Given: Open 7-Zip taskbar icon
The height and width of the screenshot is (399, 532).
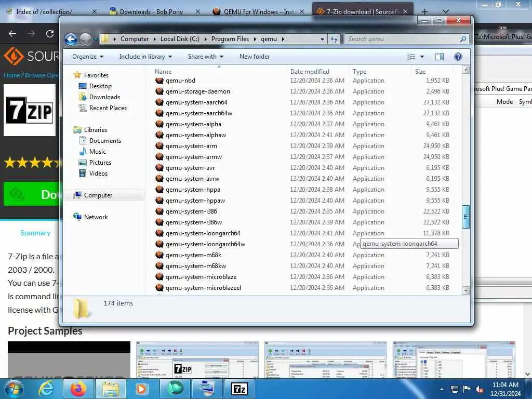Looking at the screenshot, I should 240,389.
